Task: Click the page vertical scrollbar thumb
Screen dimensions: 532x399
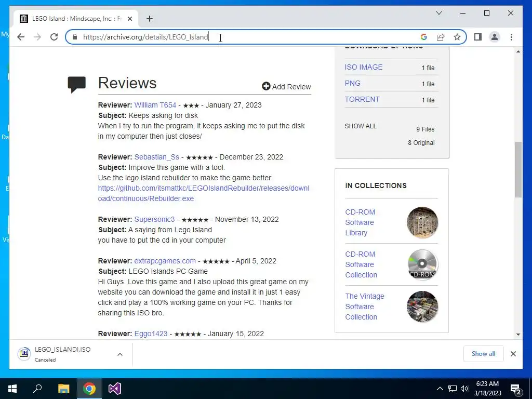Action: click(518, 170)
